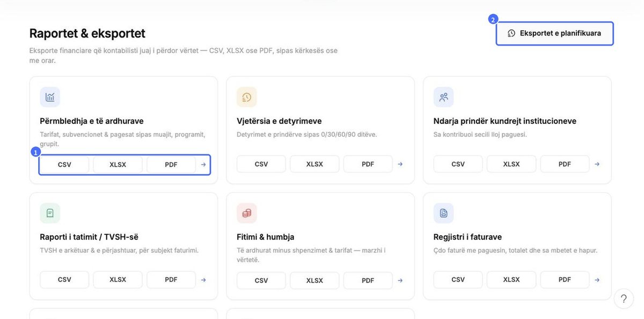Click the Raporti i tatimit / TVSH-së title
Image resolution: width=644 pixels, height=319 pixels.
pyautogui.click(x=89, y=237)
